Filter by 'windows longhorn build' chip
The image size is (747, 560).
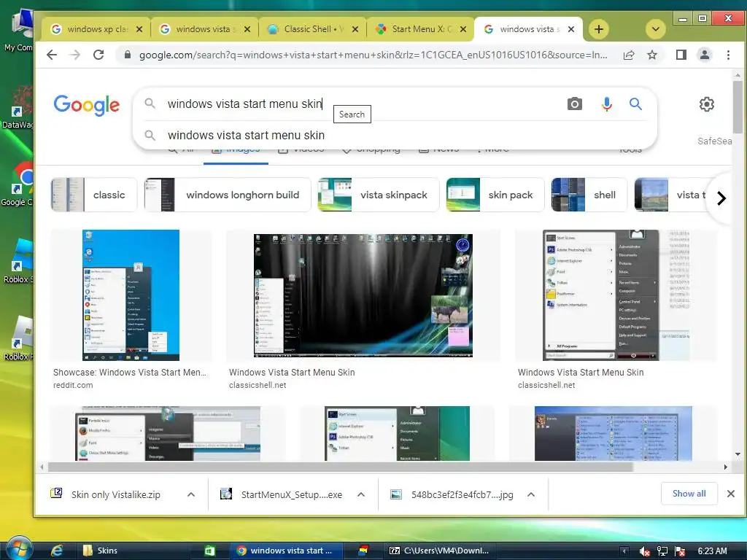click(228, 195)
